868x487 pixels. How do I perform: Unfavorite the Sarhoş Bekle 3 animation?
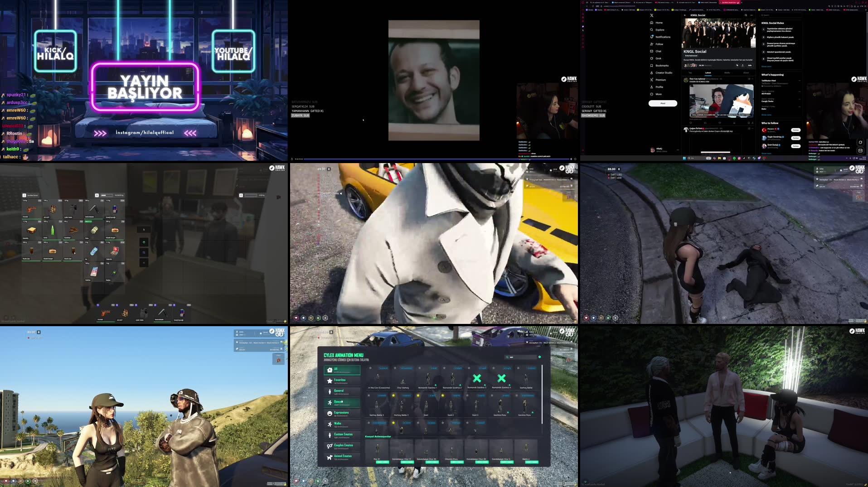tap(394, 395)
